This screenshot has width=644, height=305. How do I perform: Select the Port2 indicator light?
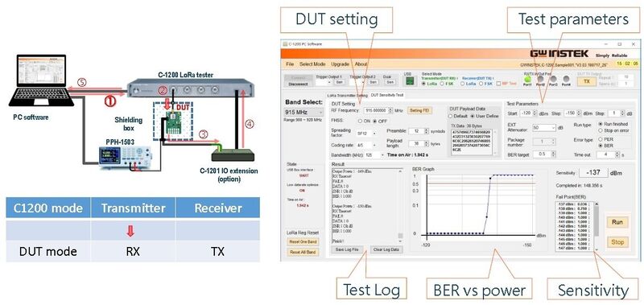click(x=541, y=79)
